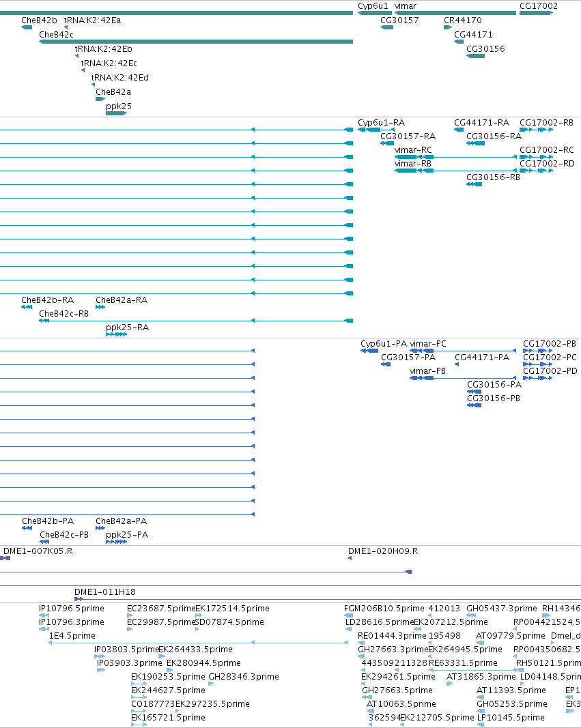
Task: Click the CheB42c gene label
Action: click(x=56, y=35)
